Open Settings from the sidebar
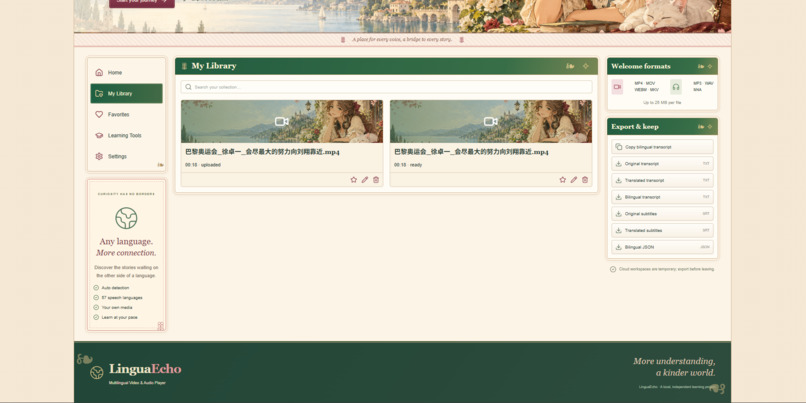 click(x=126, y=156)
